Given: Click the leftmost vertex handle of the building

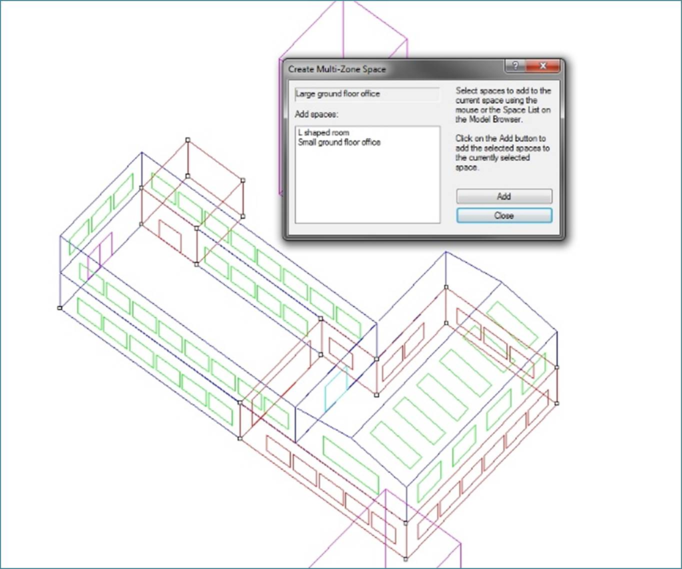Looking at the screenshot, I should [60, 308].
